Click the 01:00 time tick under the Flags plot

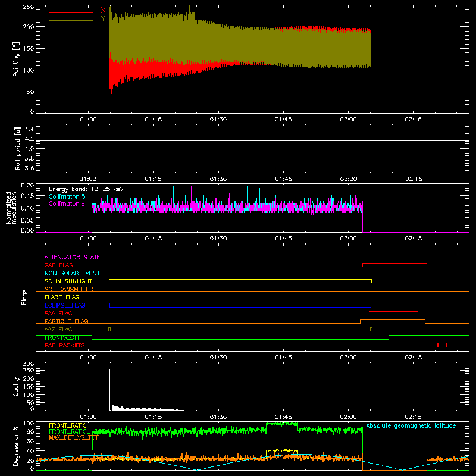[88, 358]
